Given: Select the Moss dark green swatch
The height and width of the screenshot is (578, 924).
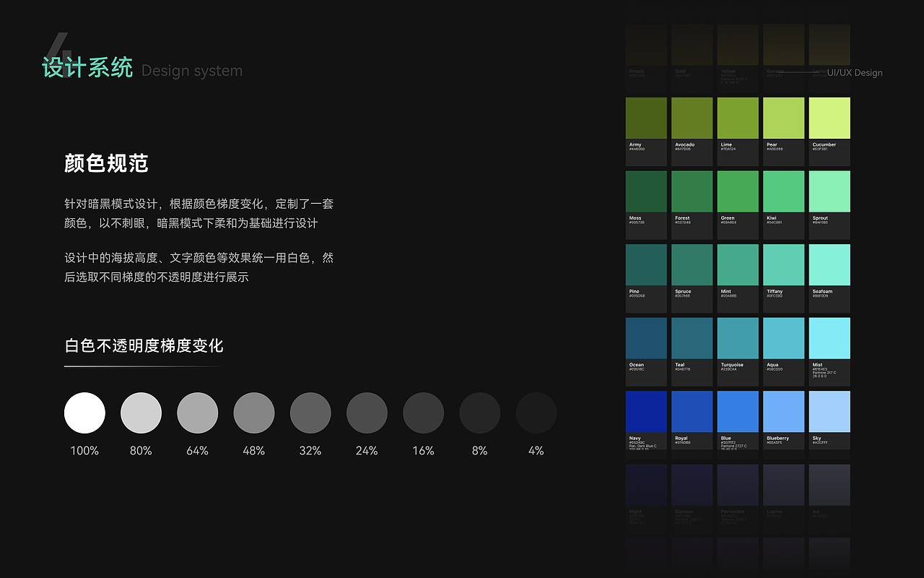Looking at the screenshot, I should (646, 191).
